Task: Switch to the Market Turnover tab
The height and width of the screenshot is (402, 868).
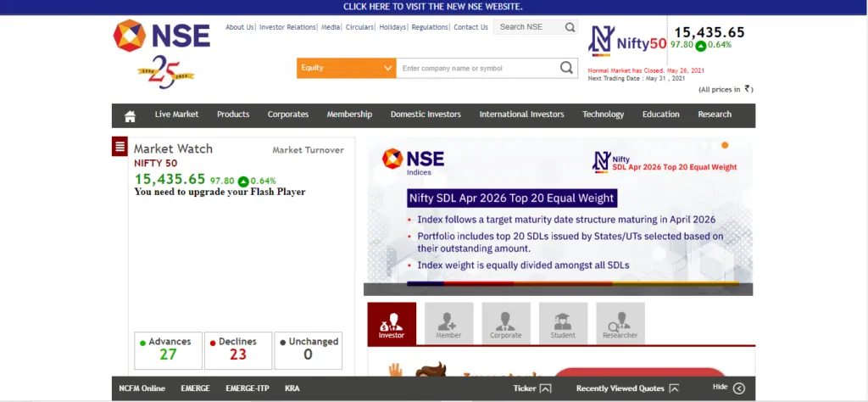Action: tap(308, 150)
